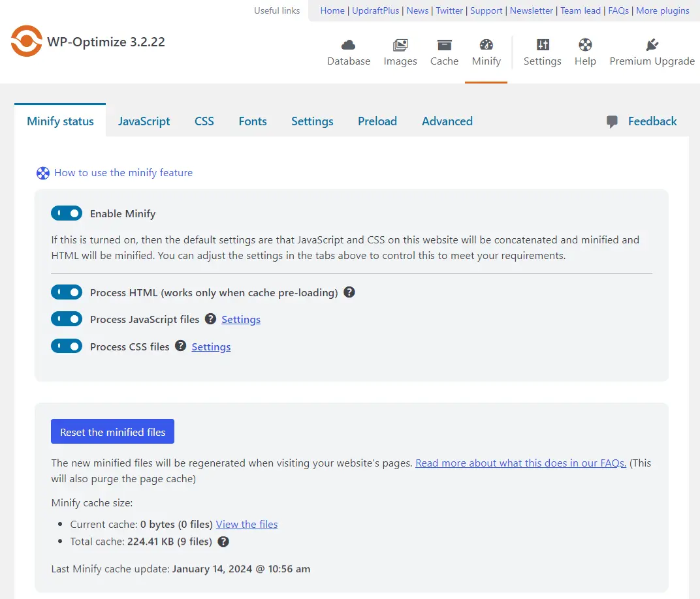The image size is (700, 599).
Task: Click question mark beside Process JavaScript files
Action: 210,319
